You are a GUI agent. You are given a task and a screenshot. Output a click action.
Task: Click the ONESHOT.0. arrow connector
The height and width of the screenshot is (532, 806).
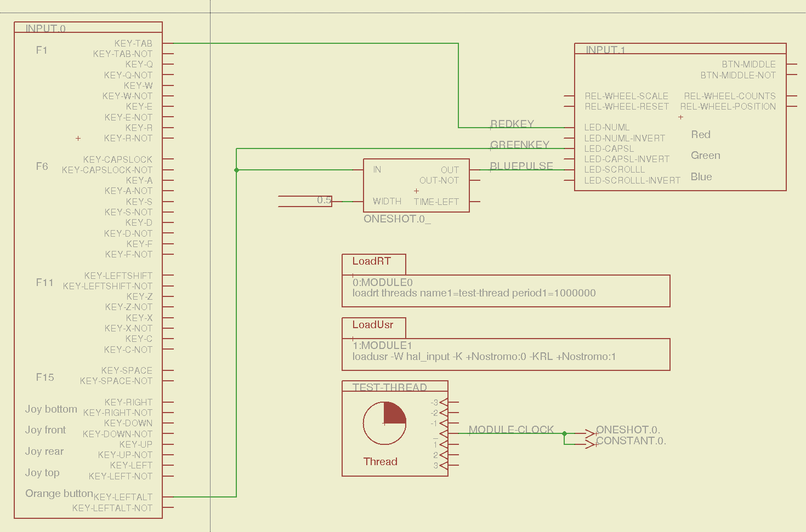click(x=590, y=433)
